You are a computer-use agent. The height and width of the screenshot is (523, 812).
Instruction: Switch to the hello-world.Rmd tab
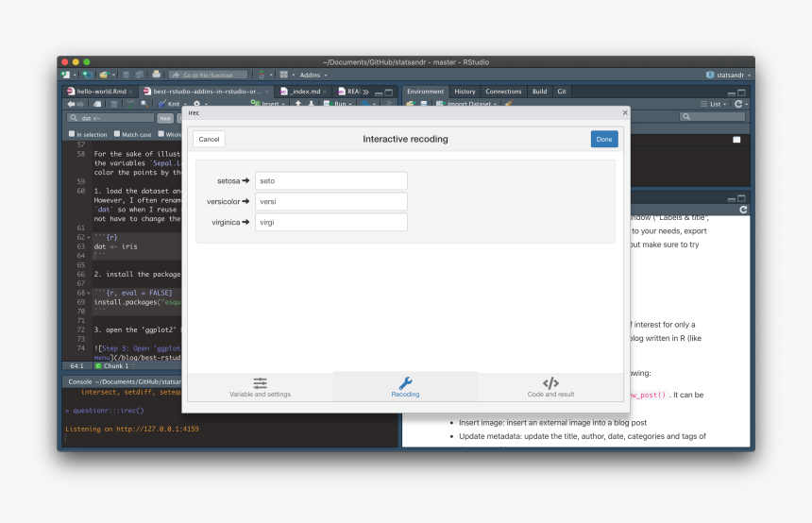pos(102,92)
